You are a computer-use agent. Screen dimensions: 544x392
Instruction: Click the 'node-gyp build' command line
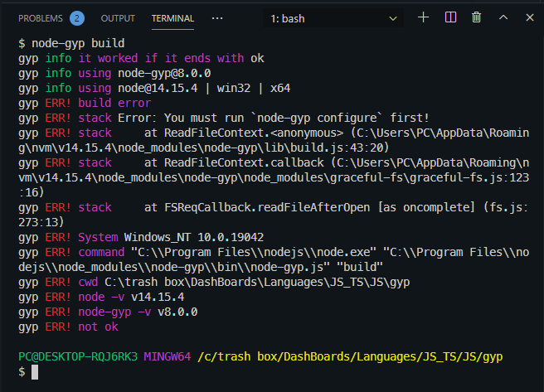coord(78,43)
